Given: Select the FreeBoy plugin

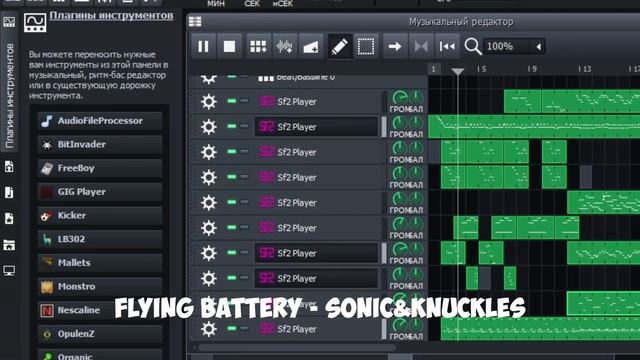Looking at the screenshot, I should tap(100, 168).
